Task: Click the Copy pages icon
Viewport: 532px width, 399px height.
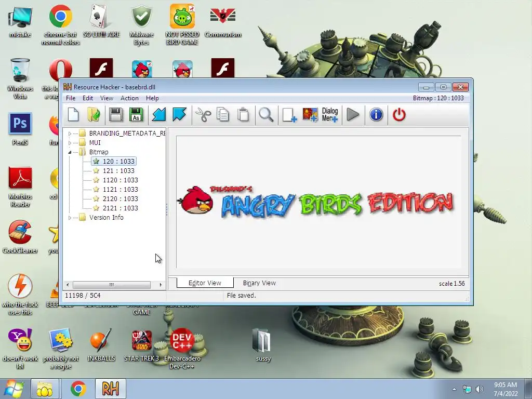Action: (223, 115)
